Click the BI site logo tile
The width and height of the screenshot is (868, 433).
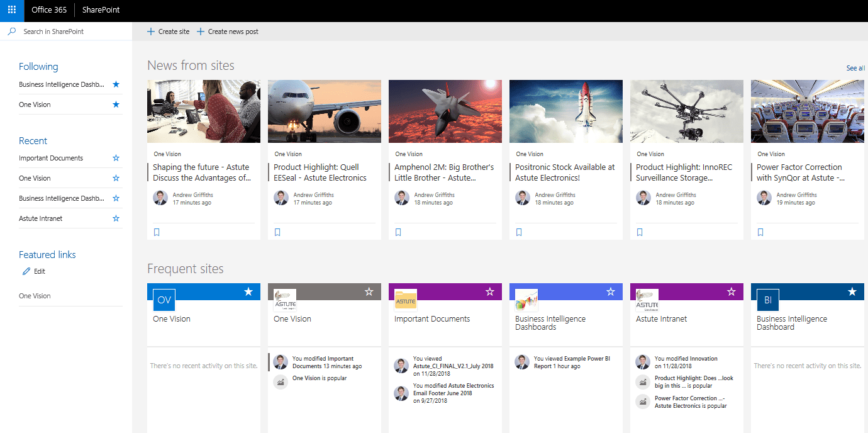point(768,300)
